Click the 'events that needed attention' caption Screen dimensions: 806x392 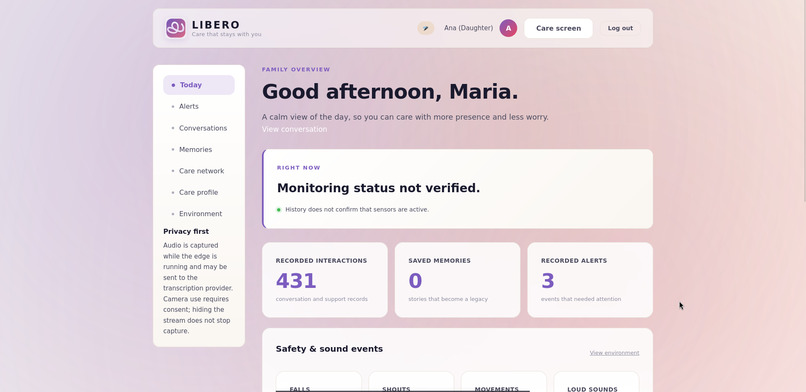(x=581, y=299)
